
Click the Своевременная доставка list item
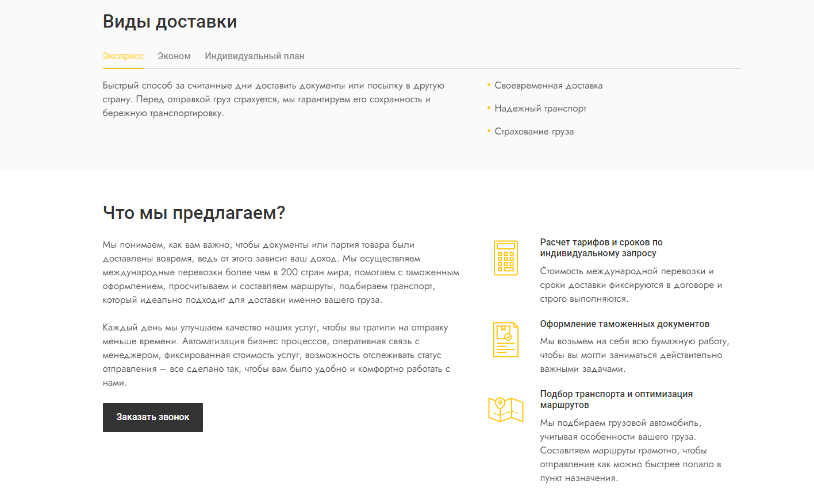coord(548,86)
